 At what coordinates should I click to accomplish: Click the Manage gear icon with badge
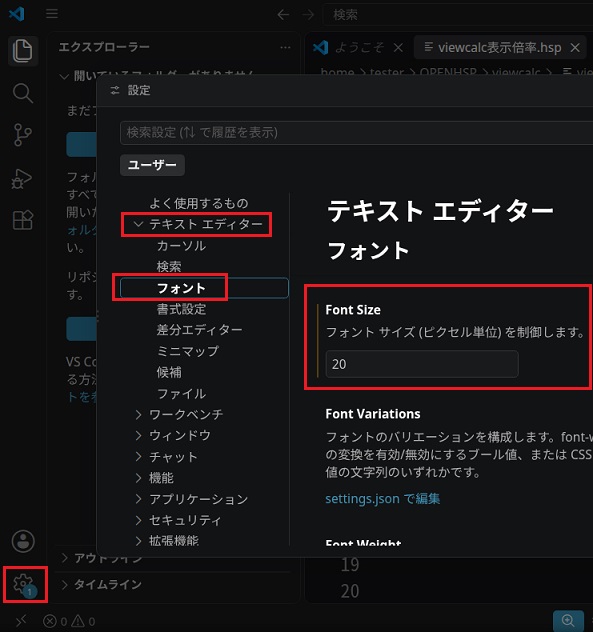tap(24, 584)
